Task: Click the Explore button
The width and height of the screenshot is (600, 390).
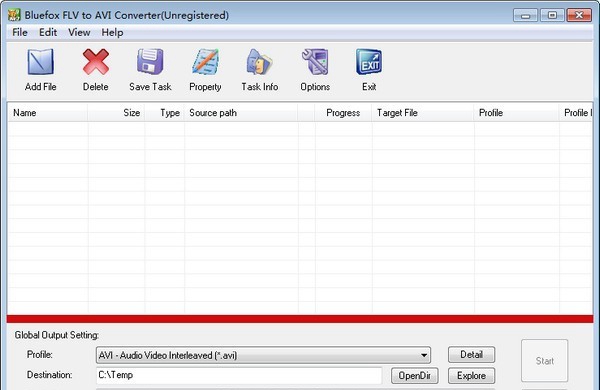Action: click(471, 376)
